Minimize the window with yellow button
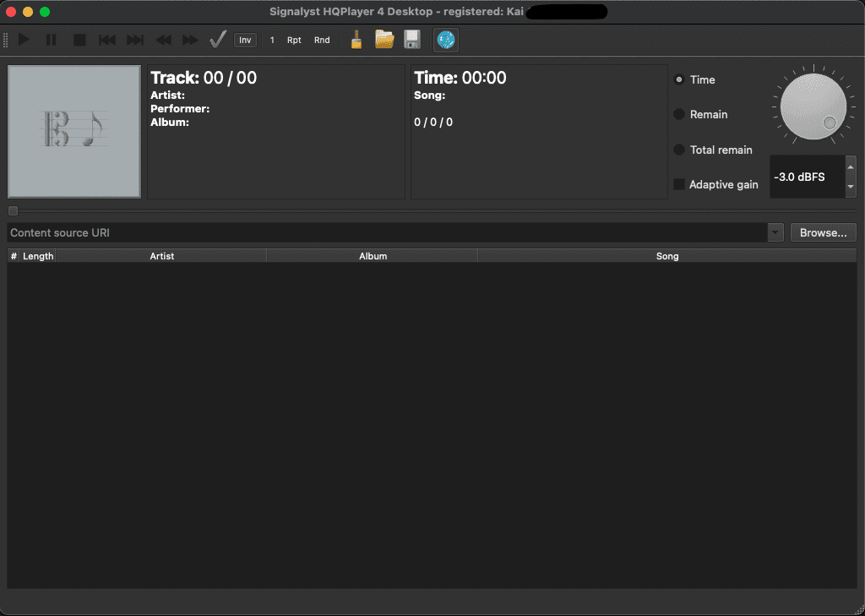 pyautogui.click(x=28, y=12)
